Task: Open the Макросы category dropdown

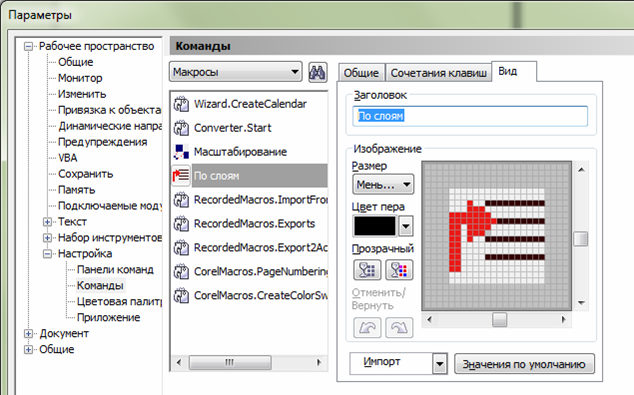Action: pos(235,72)
